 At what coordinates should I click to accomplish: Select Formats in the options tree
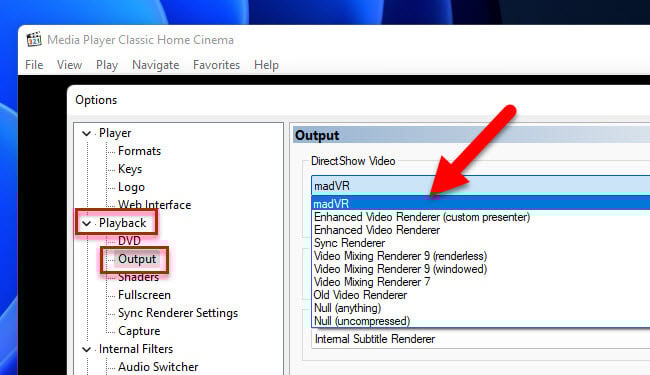pos(139,151)
